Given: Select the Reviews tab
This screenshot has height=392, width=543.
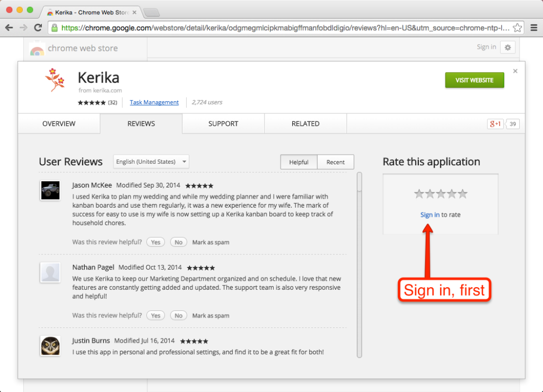Looking at the screenshot, I should pyautogui.click(x=141, y=123).
